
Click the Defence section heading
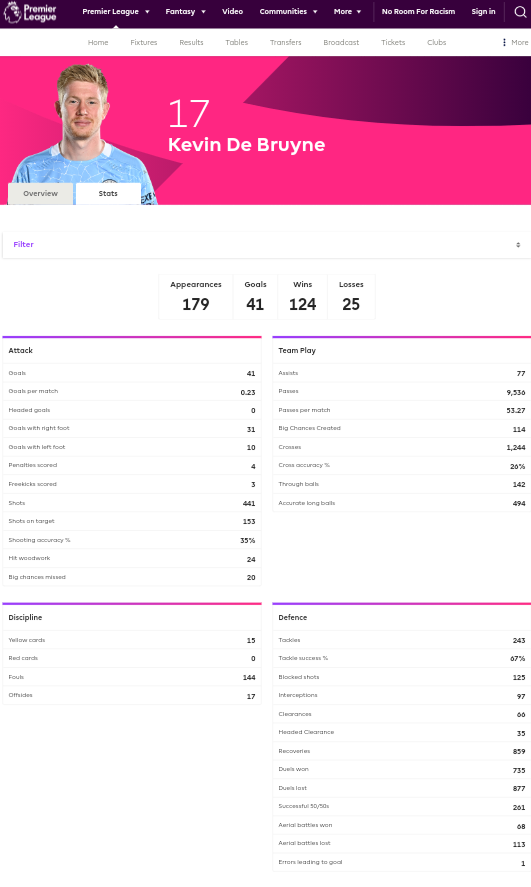tap(293, 618)
